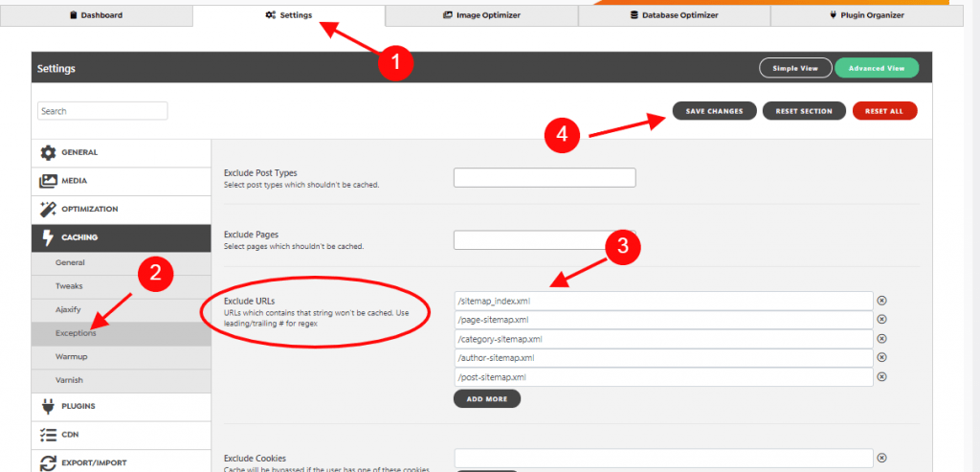Click the Plugins plug icon in sidebar

tap(48, 406)
